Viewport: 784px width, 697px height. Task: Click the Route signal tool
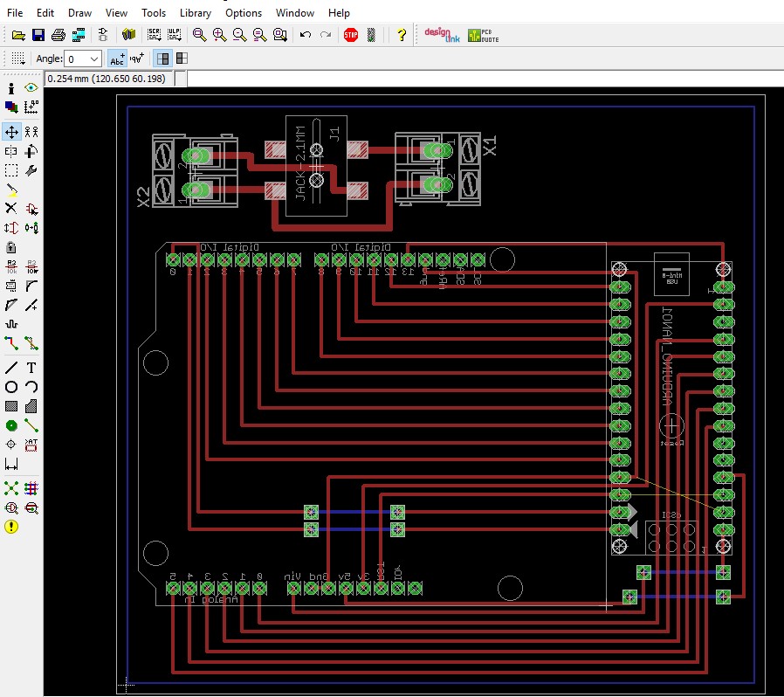[11, 343]
